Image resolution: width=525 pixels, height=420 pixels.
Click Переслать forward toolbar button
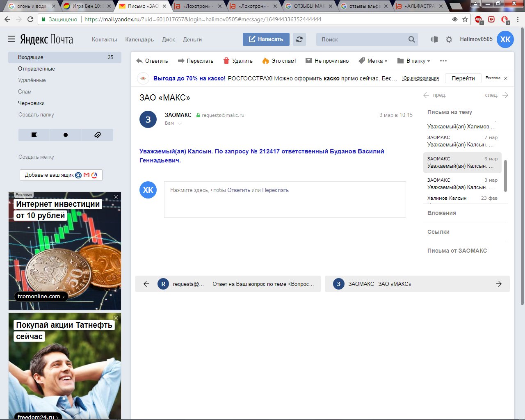click(x=196, y=61)
